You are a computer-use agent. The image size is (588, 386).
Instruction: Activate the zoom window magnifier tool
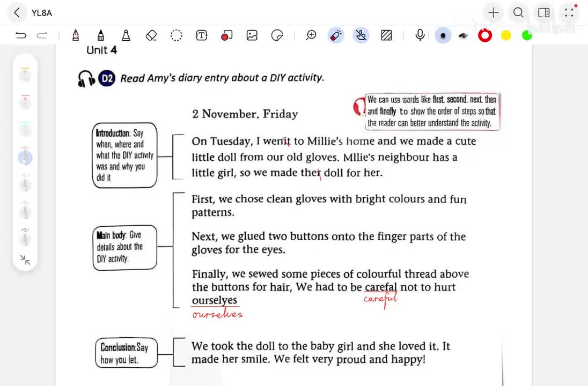click(x=311, y=35)
